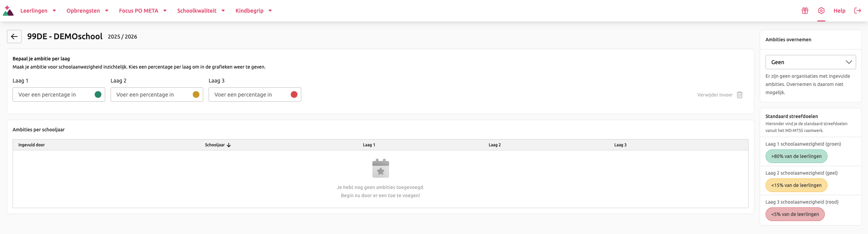Click the Schooljaar sort arrow
Viewport: 868px width, 234px height.
pyautogui.click(x=229, y=145)
